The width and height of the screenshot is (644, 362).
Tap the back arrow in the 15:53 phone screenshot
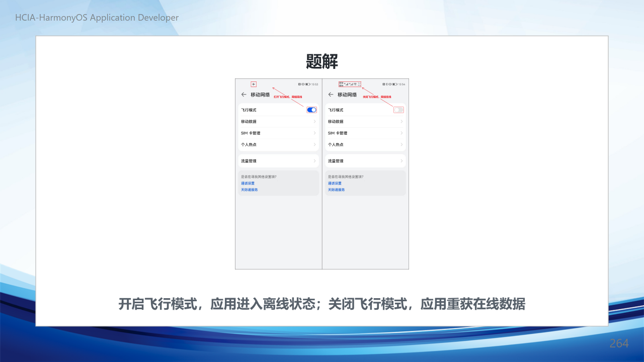click(x=244, y=95)
